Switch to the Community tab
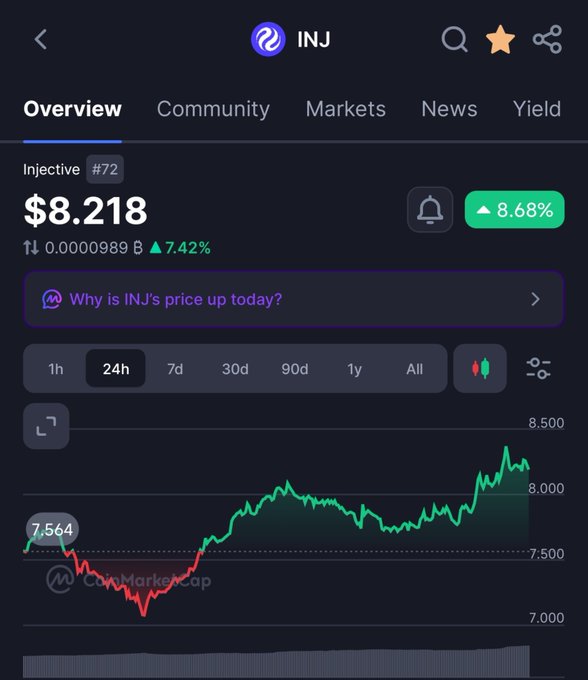 pos(213,109)
